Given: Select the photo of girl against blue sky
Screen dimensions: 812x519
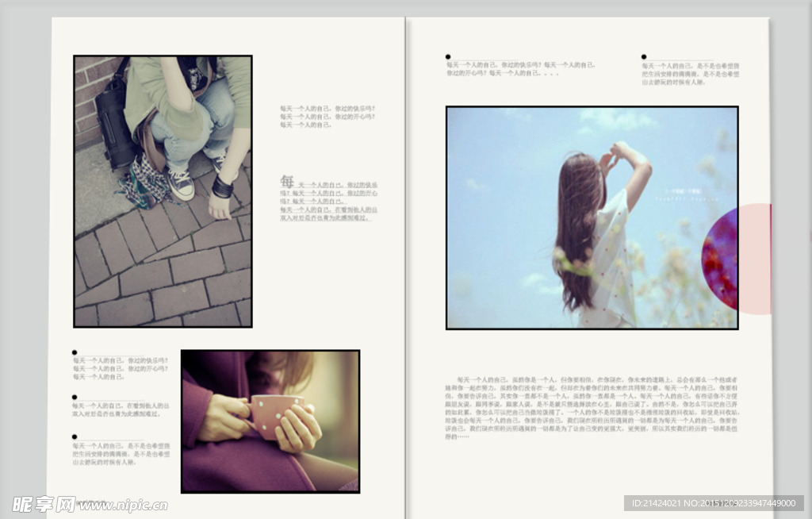Looking at the screenshot, I should tap(592, 217).
